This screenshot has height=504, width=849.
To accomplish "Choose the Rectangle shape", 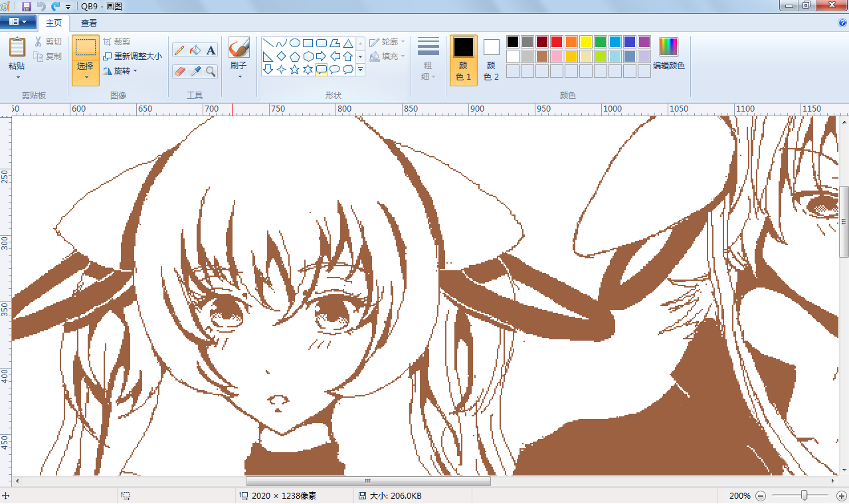I will [308, 43].
